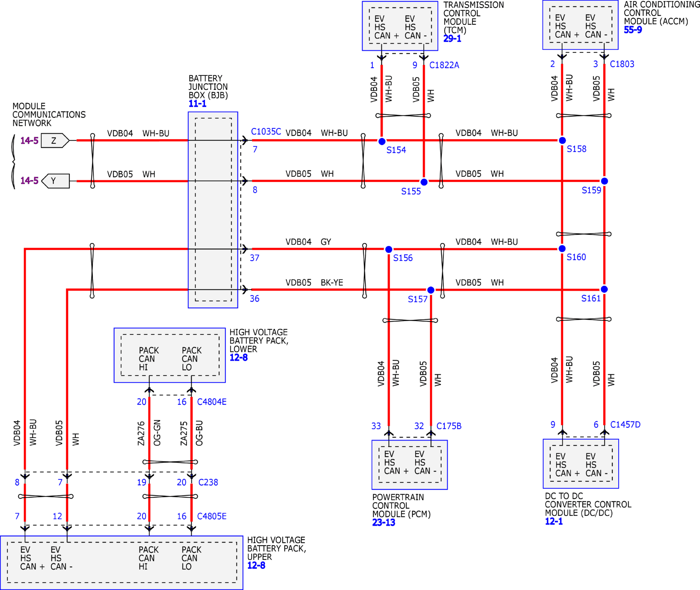Follow the 11-1 Battery Junction Box link
The image size is (700, 590).
[x=197, y=104]
